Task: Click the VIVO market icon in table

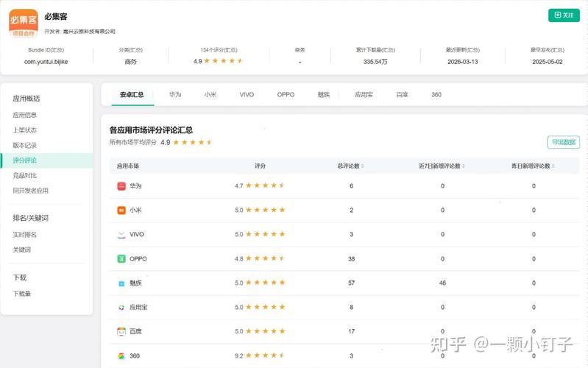Action: (x=121, y=235)
